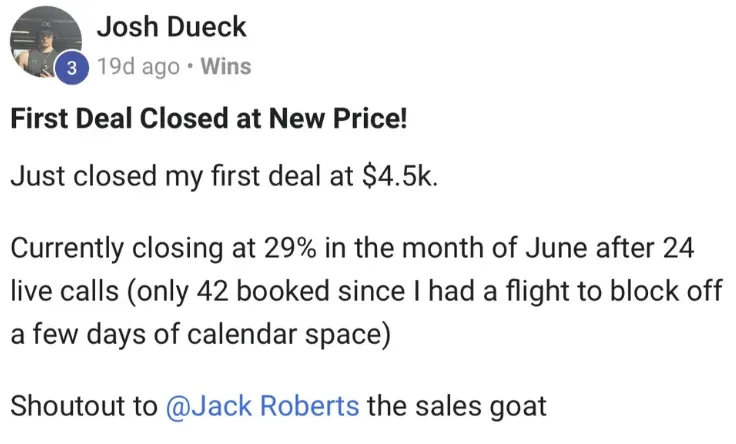
Task: Follow the @Jack Roberts mention link
Action: (x=262, y=406)
